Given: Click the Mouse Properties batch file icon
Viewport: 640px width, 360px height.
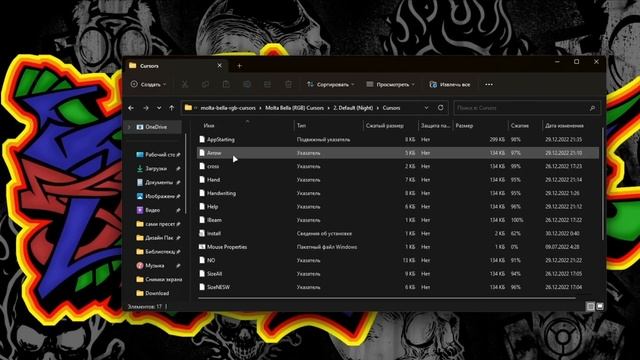Looking at the screenshot, I should pyautogui.click(x=202, y=247).
